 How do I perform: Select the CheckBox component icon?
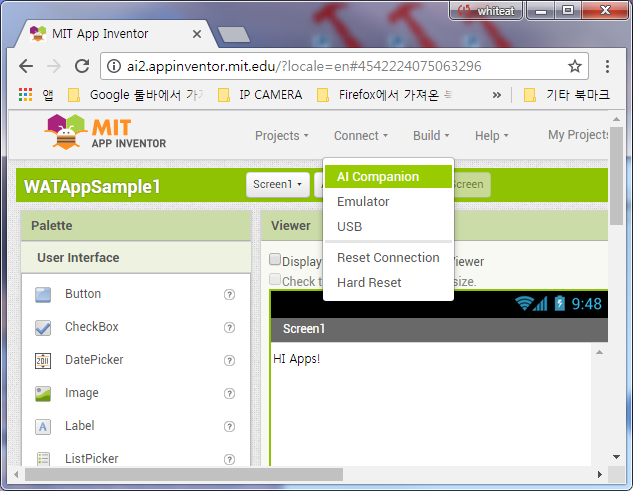43,327
